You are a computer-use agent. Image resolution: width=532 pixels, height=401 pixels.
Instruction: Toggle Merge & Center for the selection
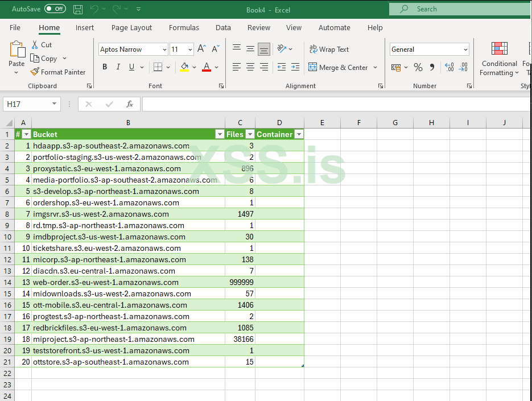(x=339, y=67)
